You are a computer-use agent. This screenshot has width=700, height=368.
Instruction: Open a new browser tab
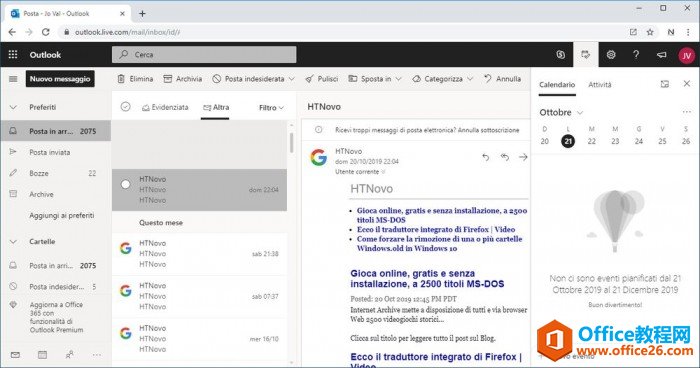pos(142,13)
